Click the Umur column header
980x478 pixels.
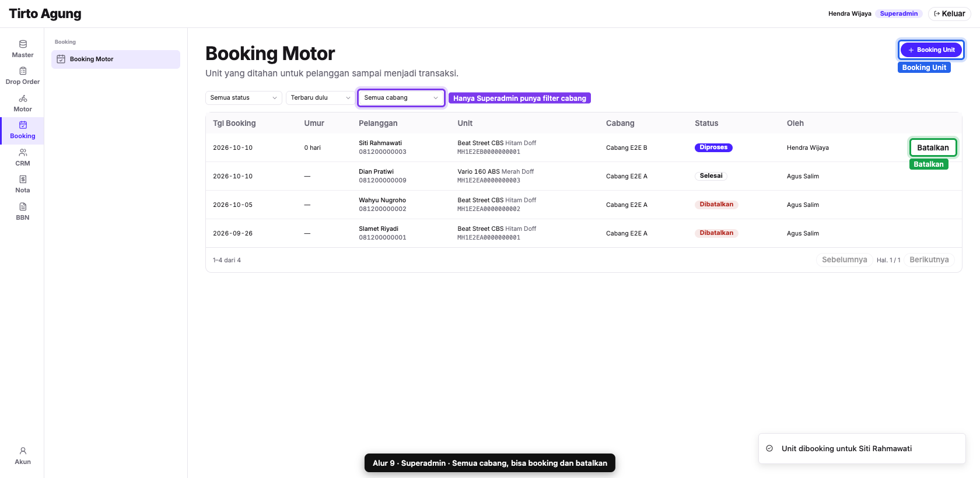pyautogui.click(x=314, y=124)
